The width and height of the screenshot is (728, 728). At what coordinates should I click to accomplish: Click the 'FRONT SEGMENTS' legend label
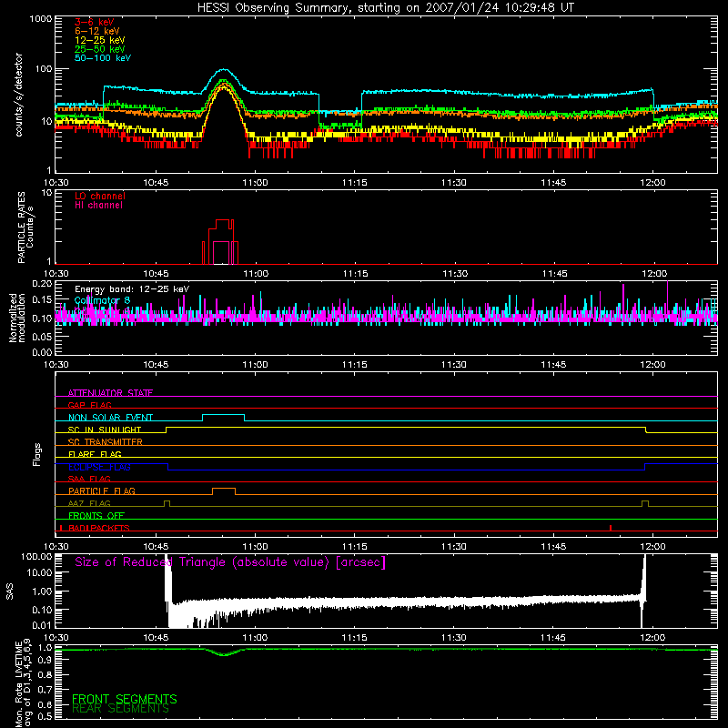[125, 699]
